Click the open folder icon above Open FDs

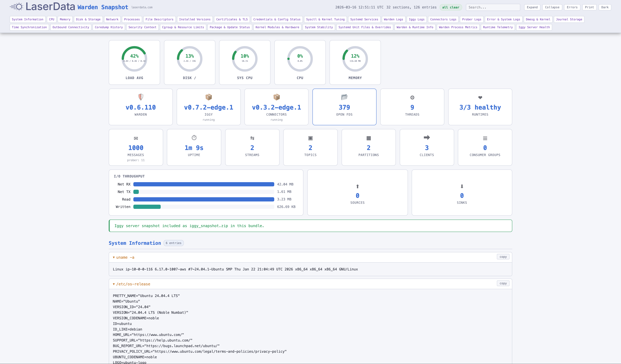344,97
